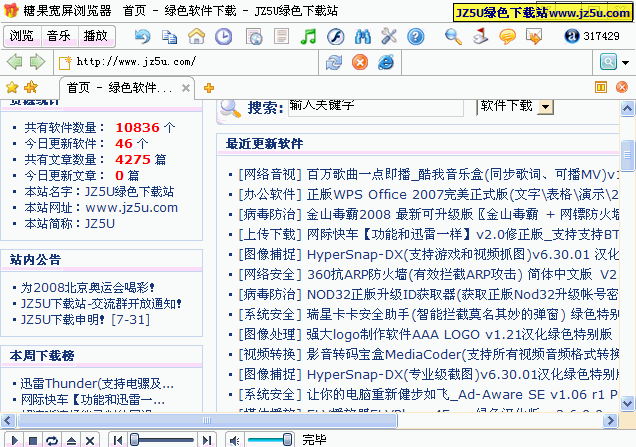Click the add-to-favorites star icon
This screenshot has width=636, height=447.
(x=31, y=87)
